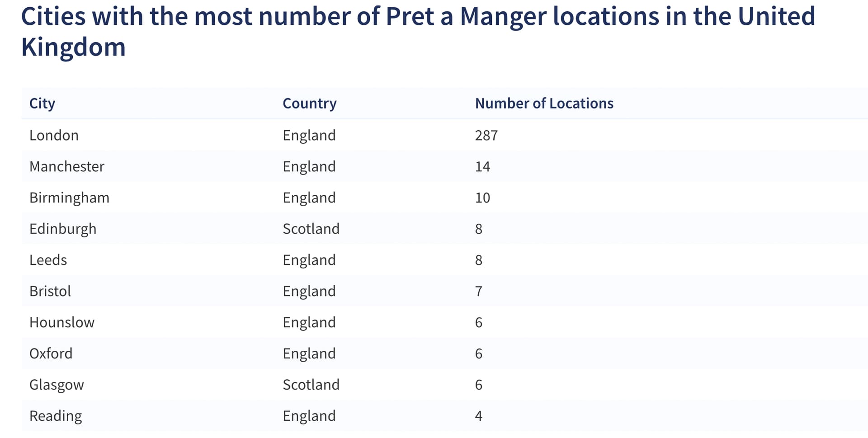Select the Birmingham city cell
This screenshot has width=868, height=438.
pyautogui.click(x=69, y=198)
